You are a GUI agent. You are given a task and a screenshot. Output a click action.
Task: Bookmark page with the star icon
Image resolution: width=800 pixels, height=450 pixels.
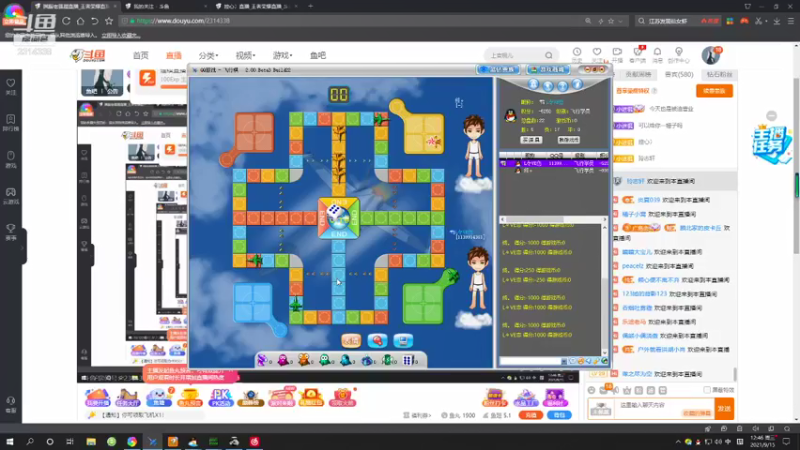pyautogui.click(x=109, y=21)
